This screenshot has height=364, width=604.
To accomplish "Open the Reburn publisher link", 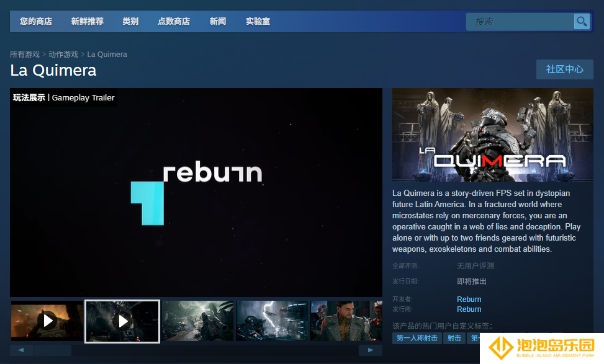I will click(x=469, y=309).
